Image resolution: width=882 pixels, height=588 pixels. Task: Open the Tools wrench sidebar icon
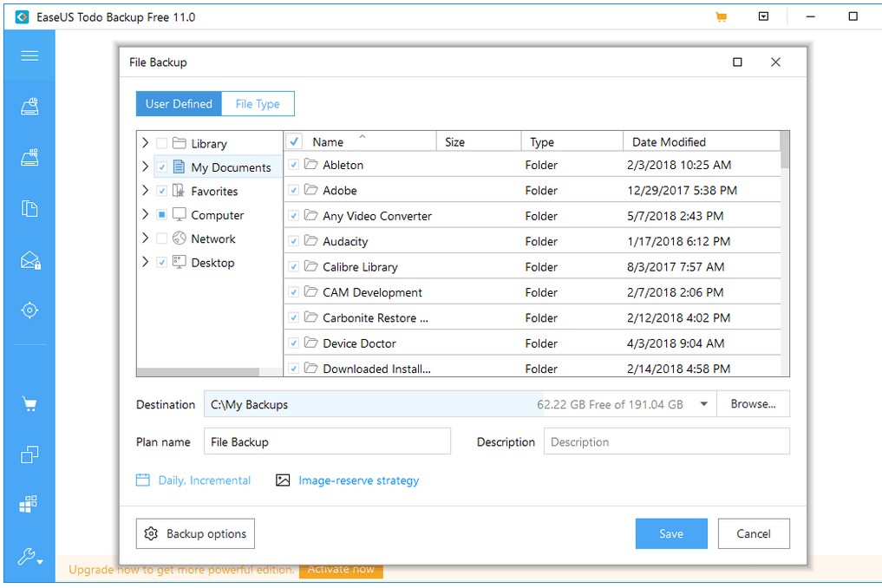point(29,557)
